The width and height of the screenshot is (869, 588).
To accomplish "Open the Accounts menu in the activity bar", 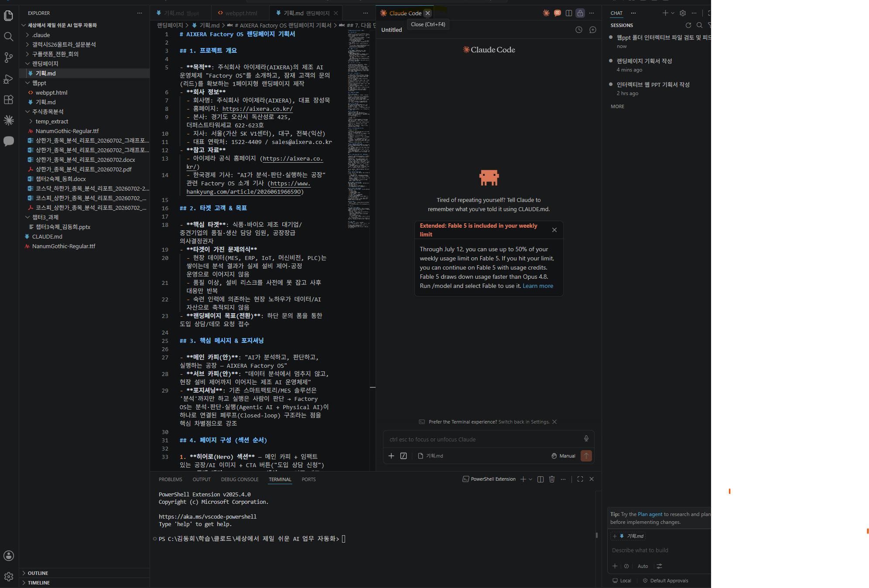I will pos(8,556).
